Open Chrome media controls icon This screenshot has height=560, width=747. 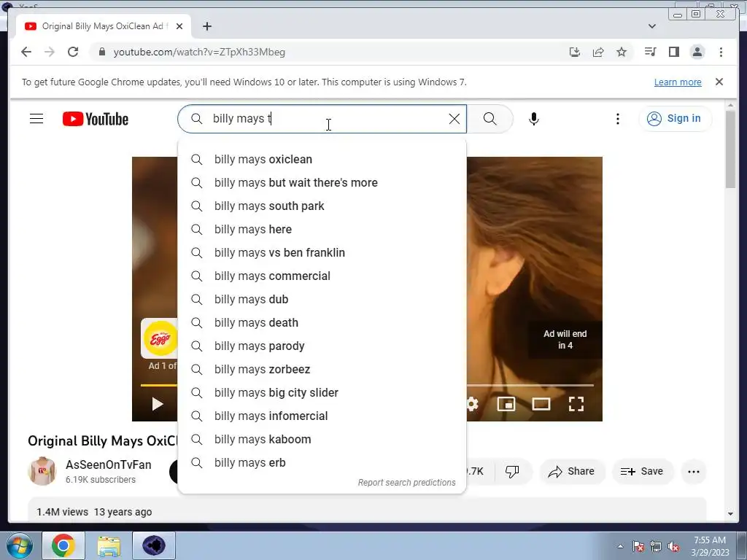coord(650,52)
